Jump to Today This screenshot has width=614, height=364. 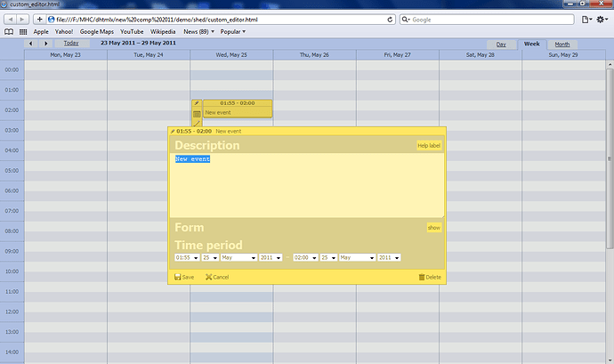pyautogui.click(x=71, y=43)
